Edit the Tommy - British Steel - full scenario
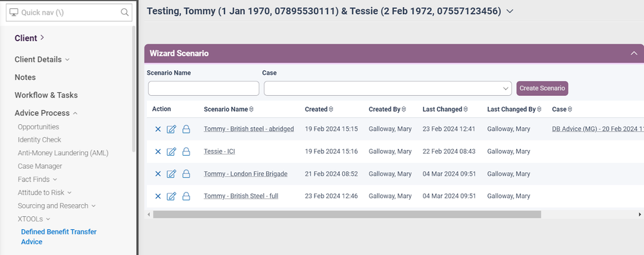The image size is (644, 255). (171, 196)
